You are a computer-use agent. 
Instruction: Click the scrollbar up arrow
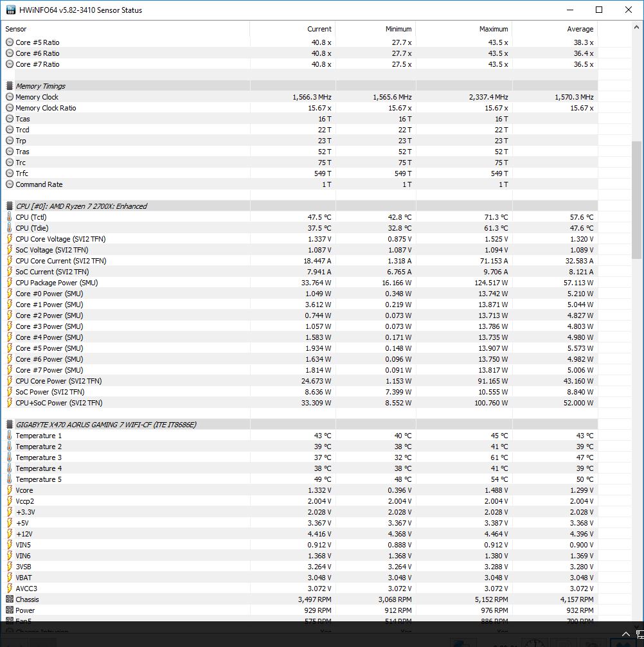[x=636, y=27]
